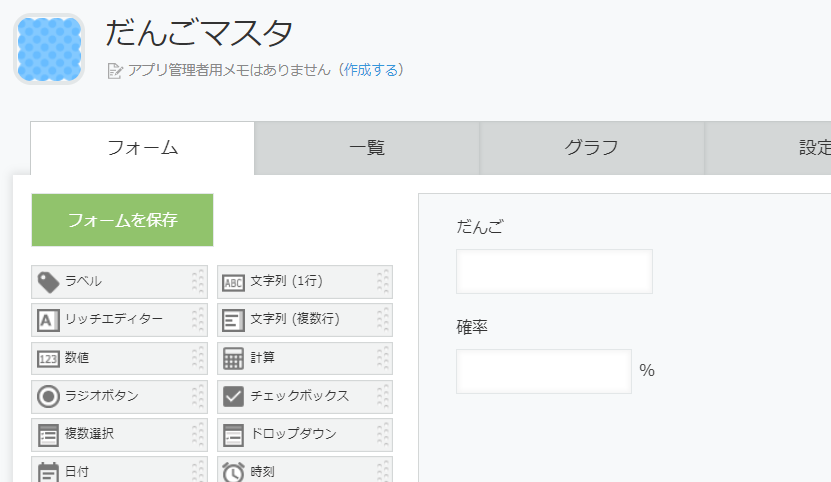Grab the drag handle on リッチエディター field
The width and height of the screenshot is (831, 482).
[198, 320]
